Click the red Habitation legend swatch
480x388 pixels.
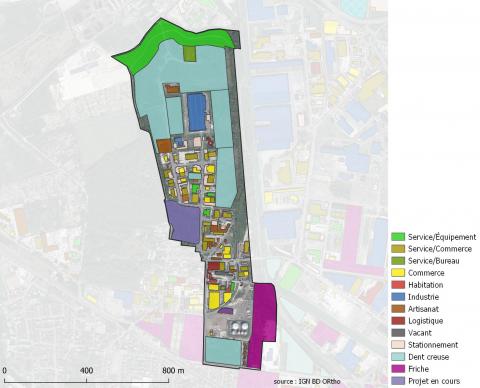pos(398,285)
